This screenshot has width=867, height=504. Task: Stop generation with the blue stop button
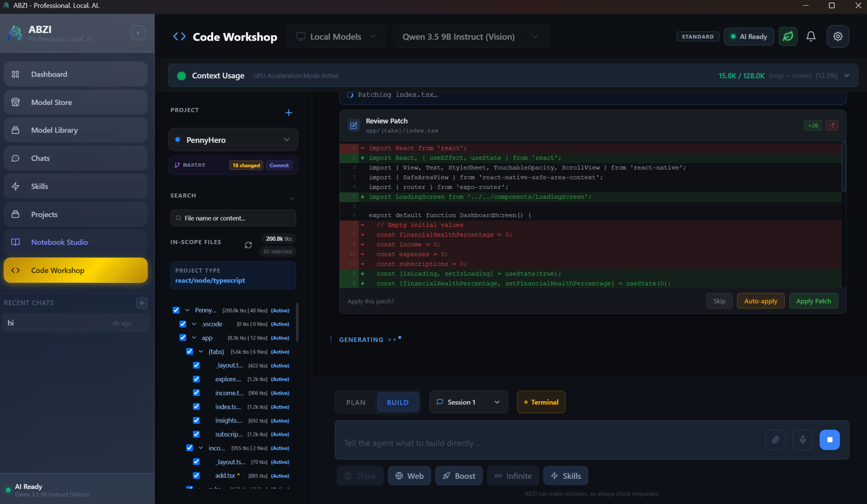pyautogui.click(x=830, y=440)
